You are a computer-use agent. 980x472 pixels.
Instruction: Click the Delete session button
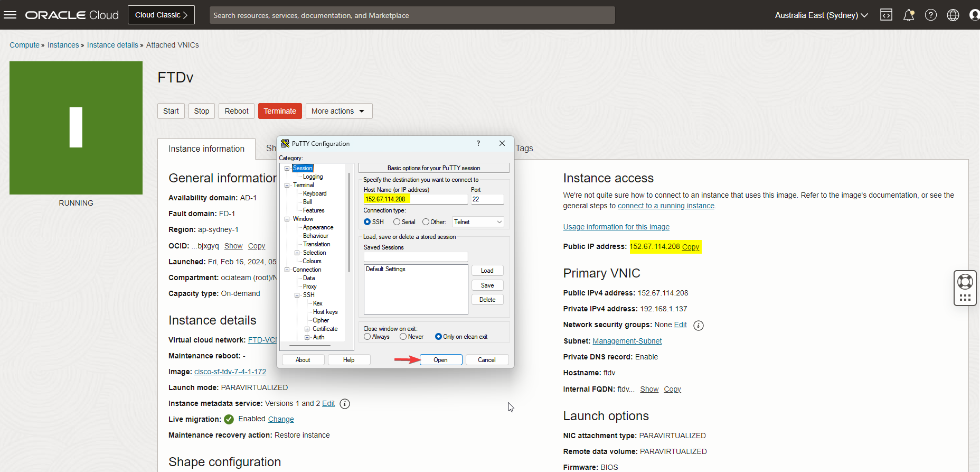tap(487, 300)
